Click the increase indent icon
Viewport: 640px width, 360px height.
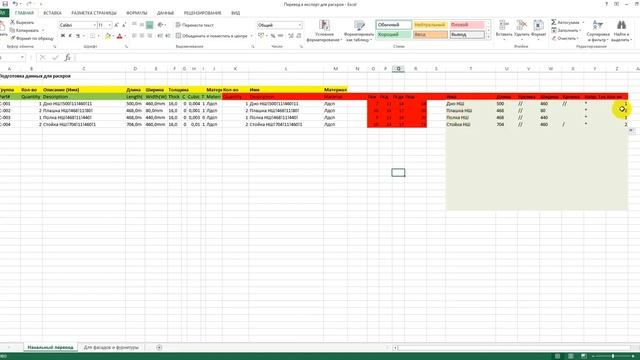(168, 36)
